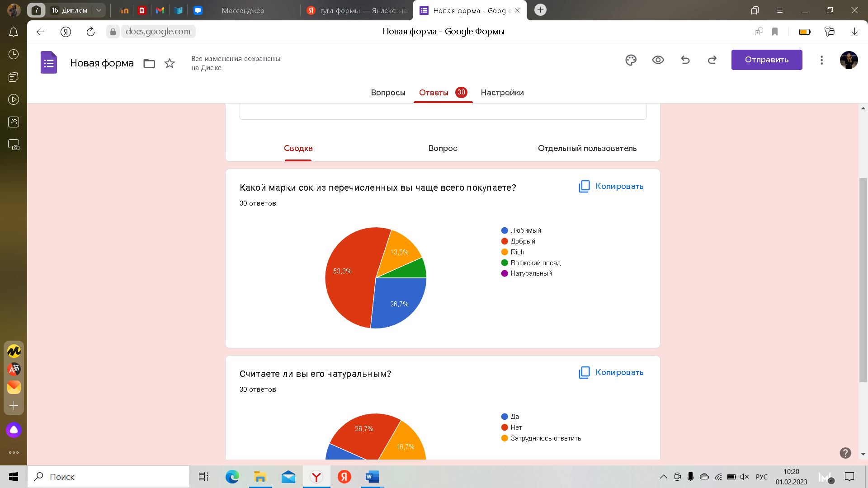Click the Натуральный legend purple swatch
This screenshot has height=488, width=868.
(x=505, y=273)
